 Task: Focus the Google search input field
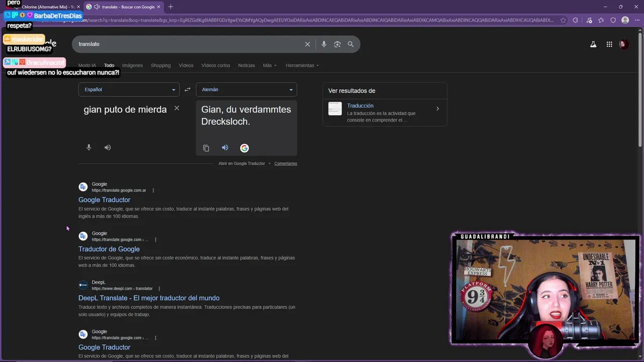(189, 44)
